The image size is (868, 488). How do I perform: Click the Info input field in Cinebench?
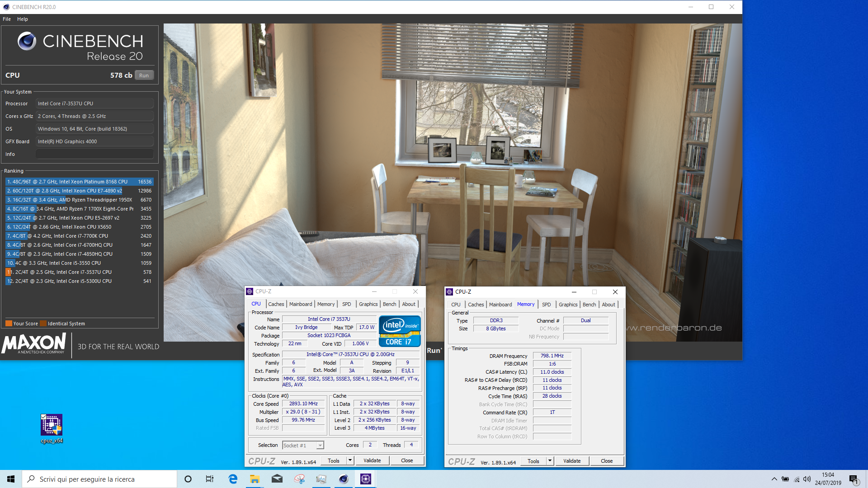[94, 154]
